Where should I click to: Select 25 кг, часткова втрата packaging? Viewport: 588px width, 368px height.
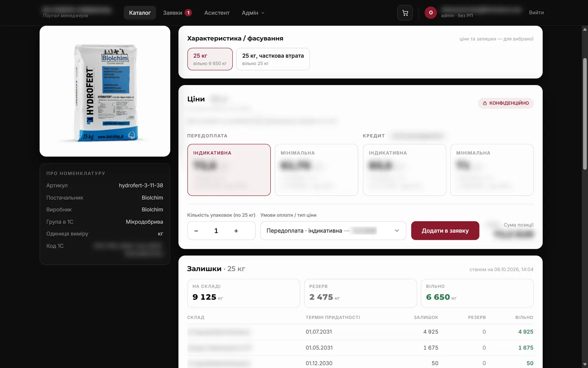pyautogui.click(x=273, y=59)
